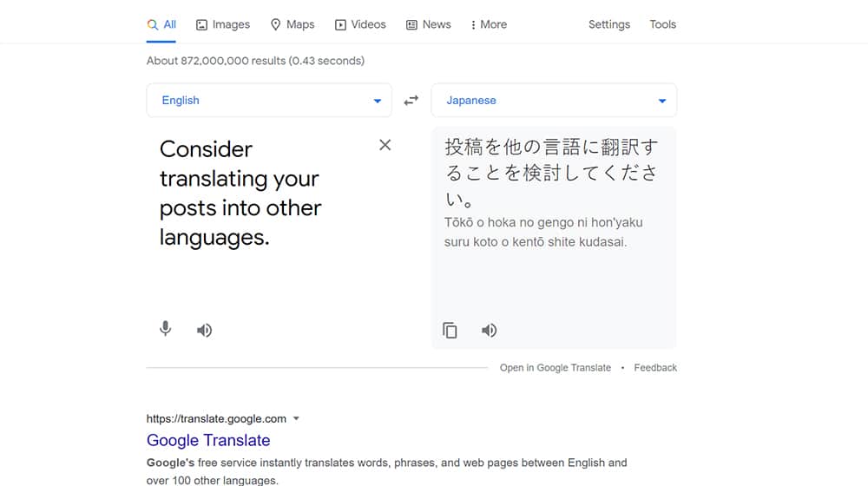868x486 pixels.
Task: Open the English source language dropdown
Action: (x=269, y=100)
